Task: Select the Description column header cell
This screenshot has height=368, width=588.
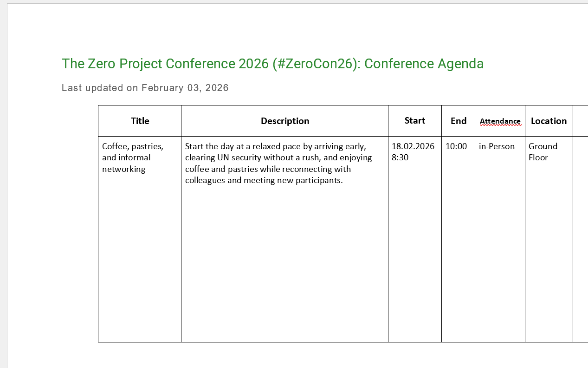Action: coord(284,121)
